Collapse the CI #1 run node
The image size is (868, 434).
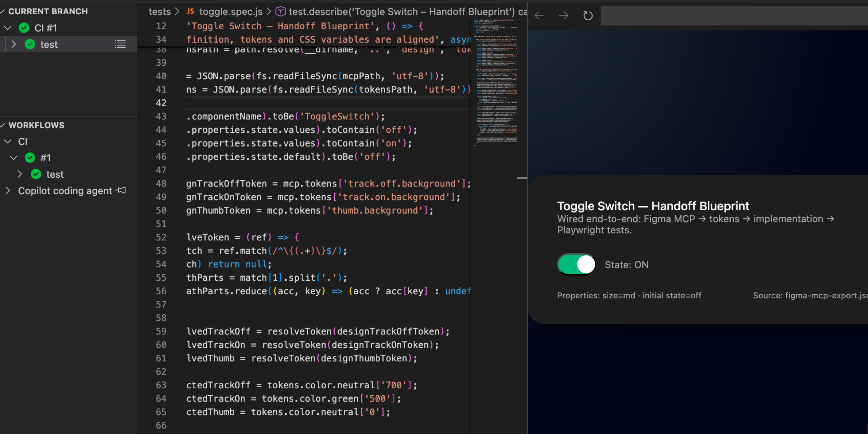7,28
